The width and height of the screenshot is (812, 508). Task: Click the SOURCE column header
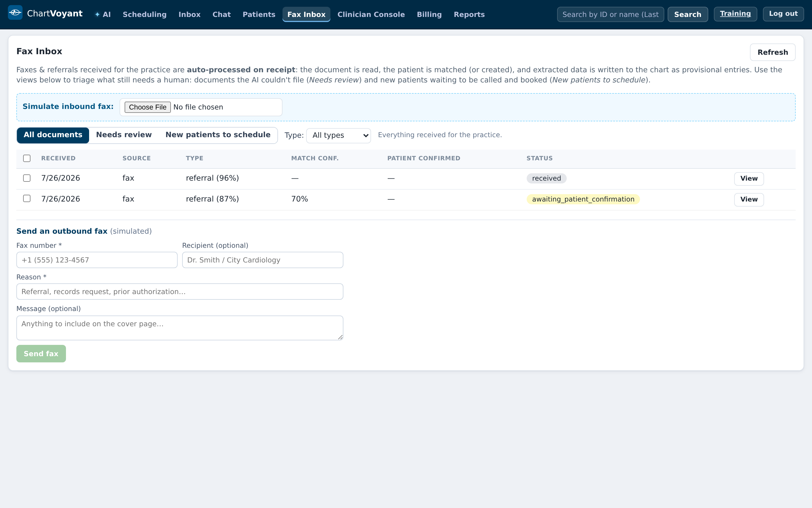136,158
